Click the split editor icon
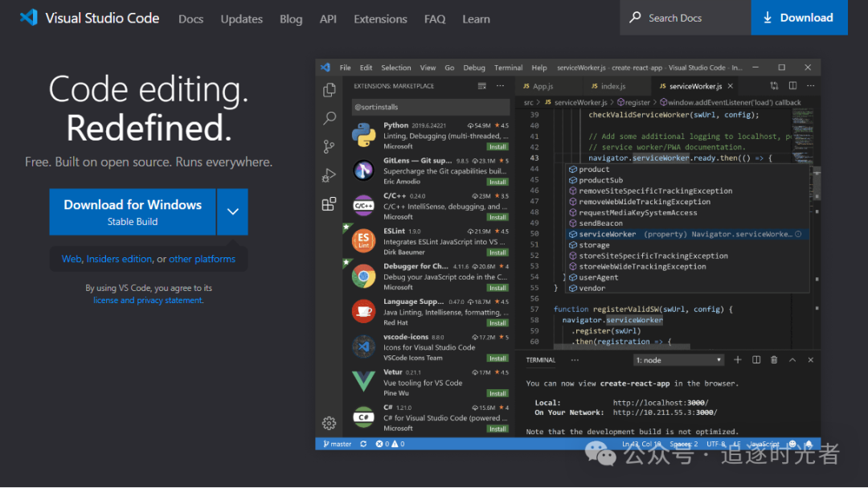Image resolution: width=868 pixels, height=488 pixels. click(x=792, y=86)
